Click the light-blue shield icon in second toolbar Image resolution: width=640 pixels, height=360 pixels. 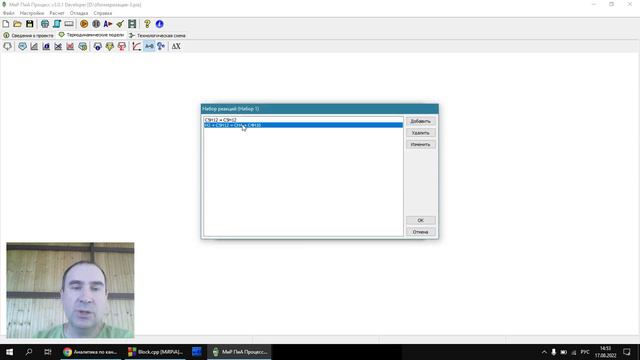(22, 47)
